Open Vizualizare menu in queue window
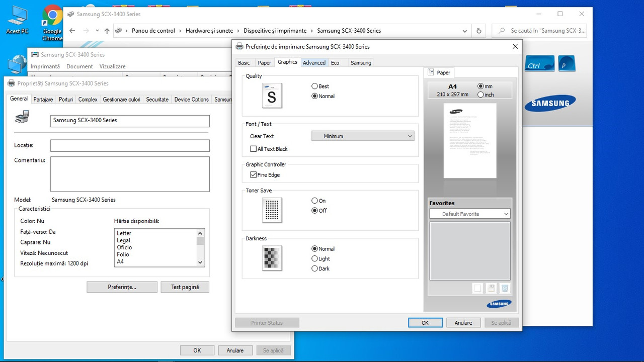This screenshot has height=362, width=644. 112,66
